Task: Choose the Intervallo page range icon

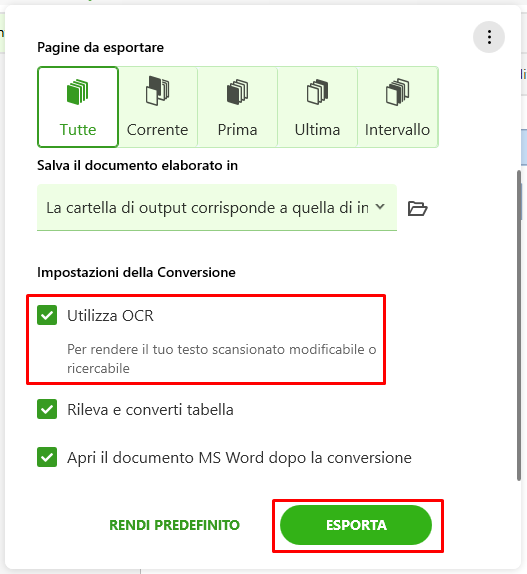Action: pyautogui.click(x=397, y=92)
